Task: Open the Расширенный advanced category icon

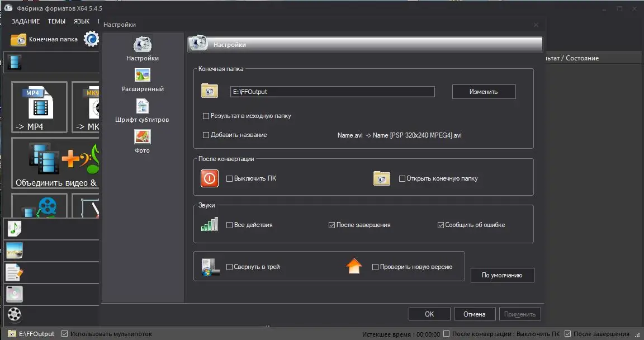Action: click(143, 75)
